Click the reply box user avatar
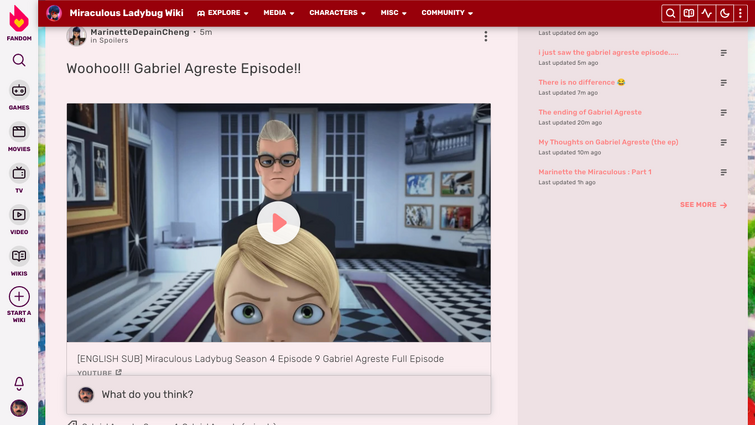Image resolution: width=755 pixels, height=425 pixels. click(x=86, y=395)
